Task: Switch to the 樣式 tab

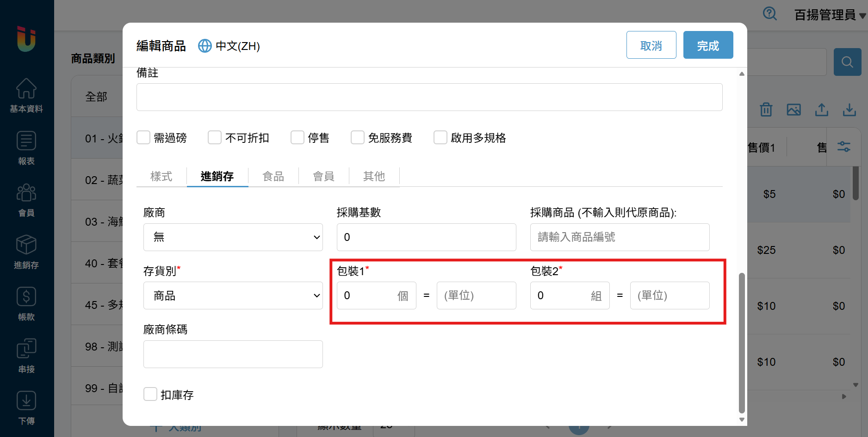Action: 161,176
